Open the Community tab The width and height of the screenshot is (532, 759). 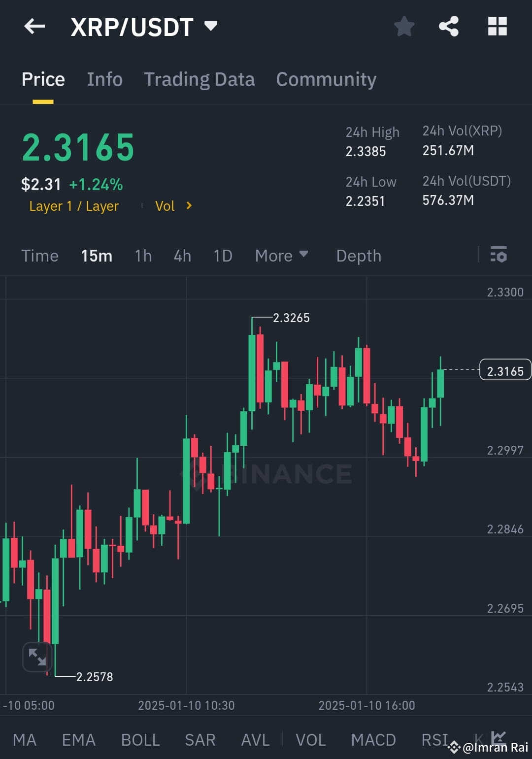(326, 79)
